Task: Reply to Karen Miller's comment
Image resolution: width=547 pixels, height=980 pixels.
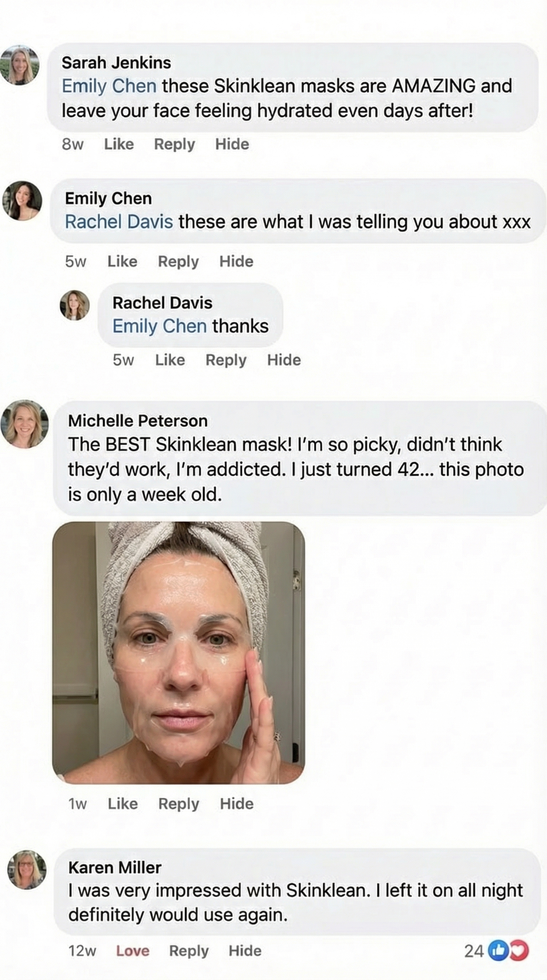Action: (189, 951)
